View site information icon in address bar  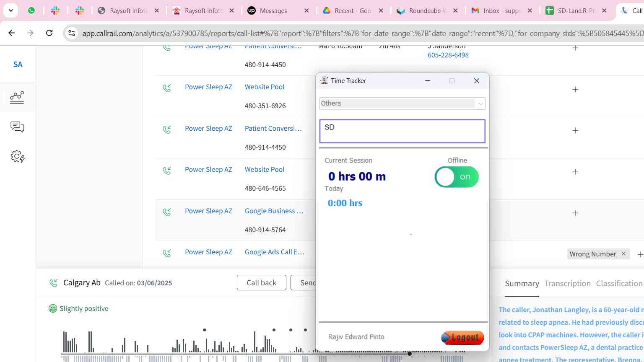coord(72,33)
